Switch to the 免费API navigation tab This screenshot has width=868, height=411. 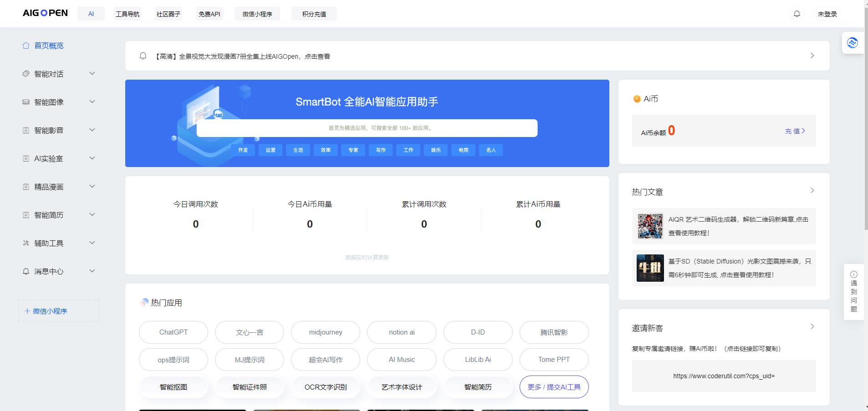pyautogui.click(x=209, y=14)
